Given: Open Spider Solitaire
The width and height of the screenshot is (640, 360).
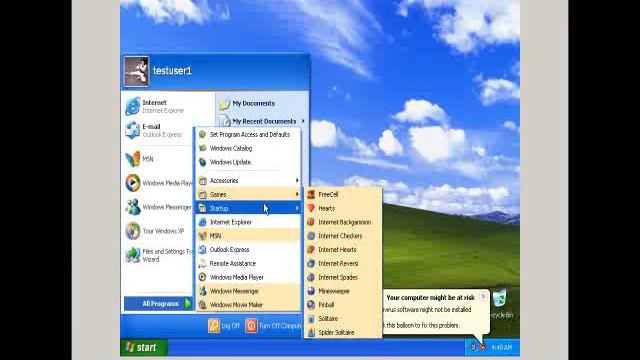Looking at the screenshot, I should click(x=343, y=333).
